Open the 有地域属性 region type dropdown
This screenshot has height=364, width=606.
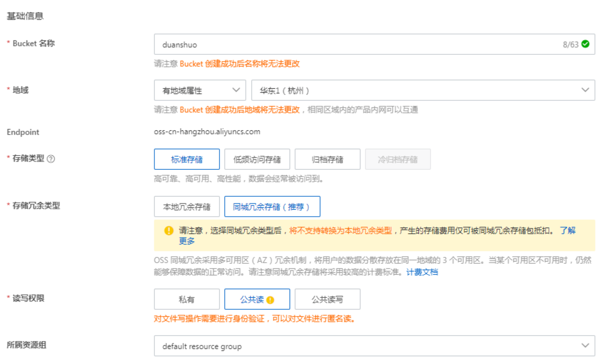tap(200, 90)
